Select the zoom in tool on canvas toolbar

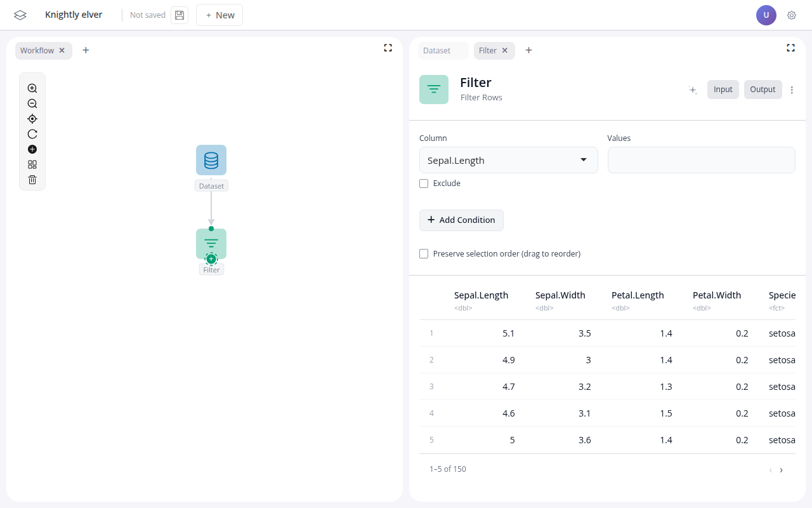[x=32, y=88]
